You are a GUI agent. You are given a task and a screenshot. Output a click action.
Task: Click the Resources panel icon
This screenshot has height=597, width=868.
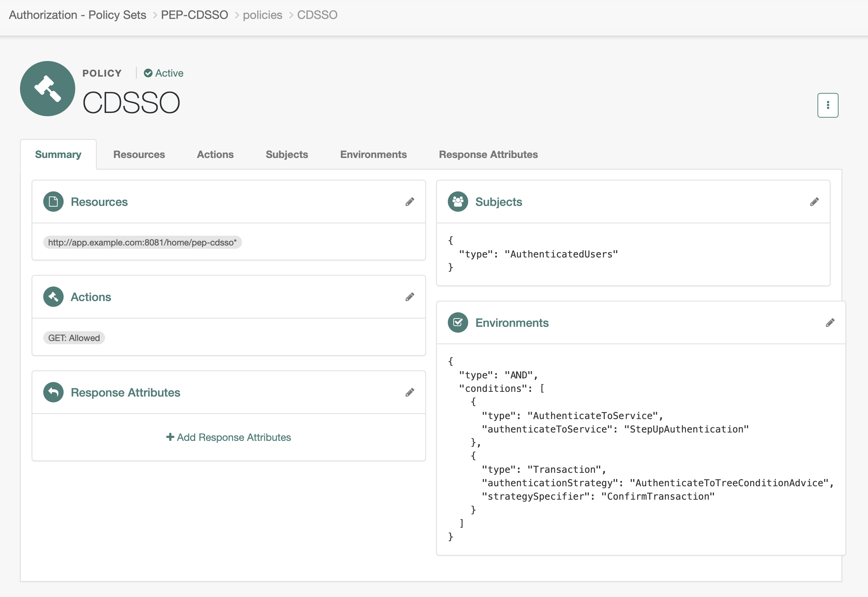[52, 202]
